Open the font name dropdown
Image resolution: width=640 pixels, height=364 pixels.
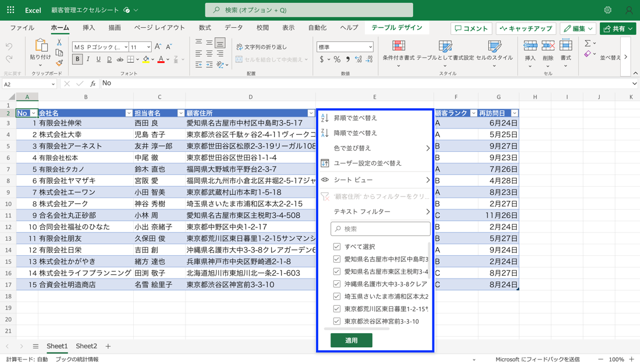point(126,47)
